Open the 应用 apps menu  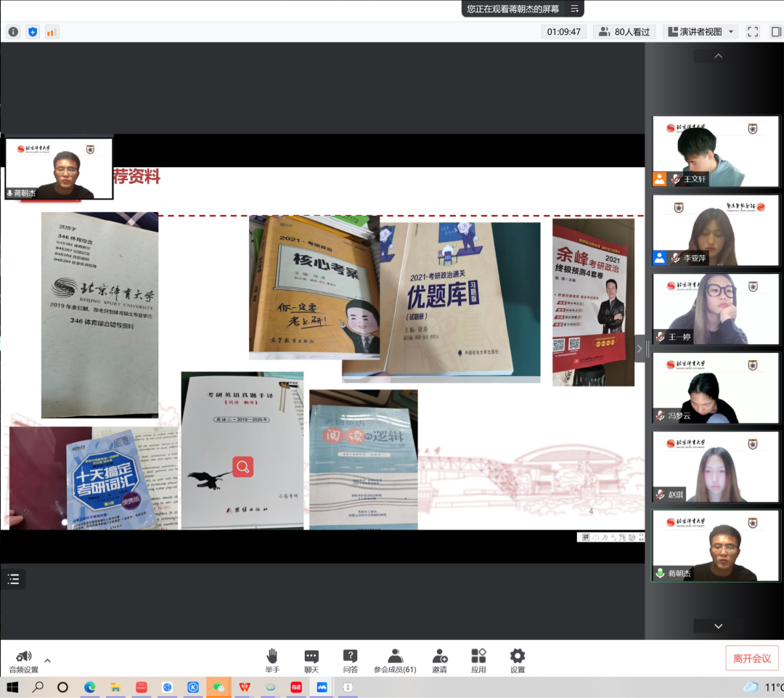(478, 662)
